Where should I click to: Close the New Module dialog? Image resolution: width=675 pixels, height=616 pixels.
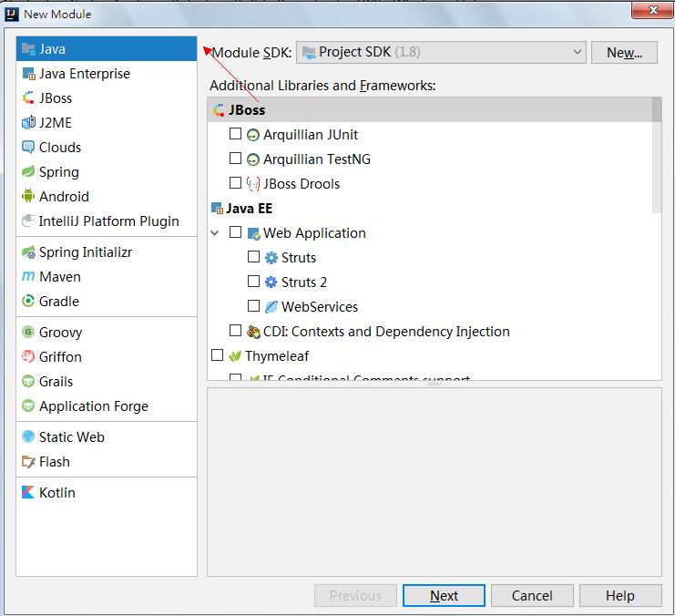coord(652,9)
